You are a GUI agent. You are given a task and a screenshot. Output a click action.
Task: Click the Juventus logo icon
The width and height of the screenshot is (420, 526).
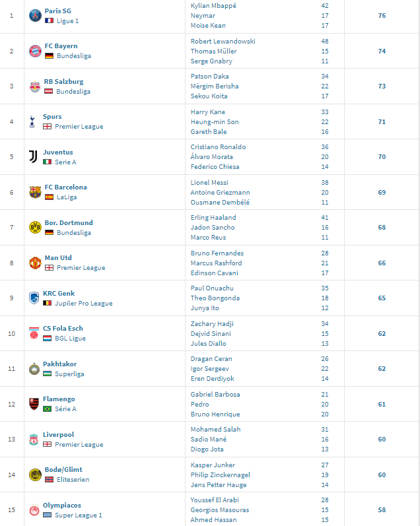tap(33, 156)
